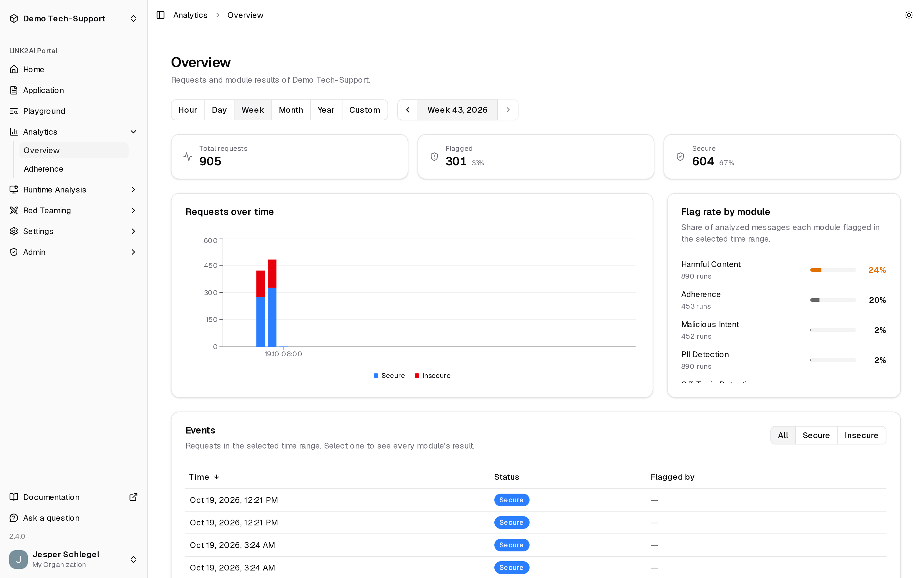Open the Documentation link
This screenshot has height=578, width=924.
pyautogui.click(x=74, y=497)
